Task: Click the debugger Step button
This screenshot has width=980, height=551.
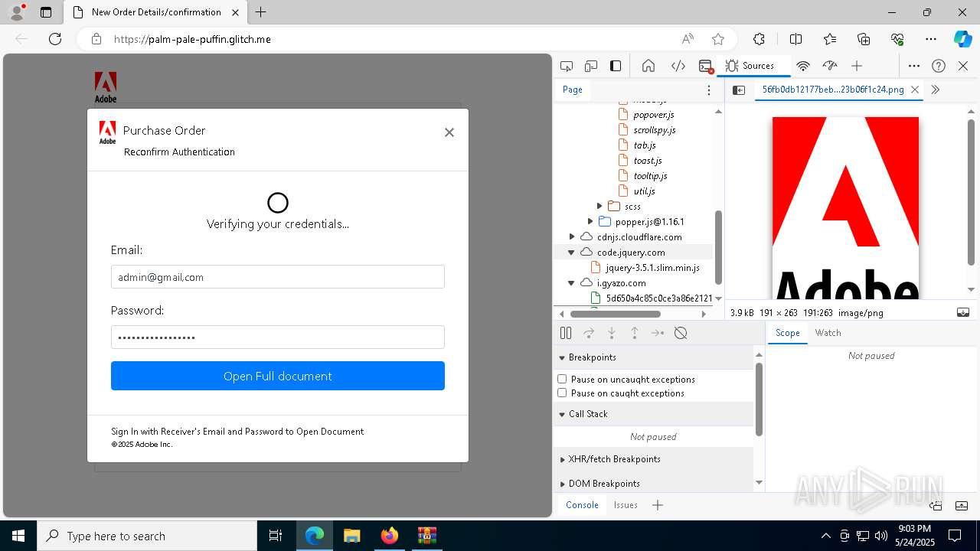Action: click(658, 333)
